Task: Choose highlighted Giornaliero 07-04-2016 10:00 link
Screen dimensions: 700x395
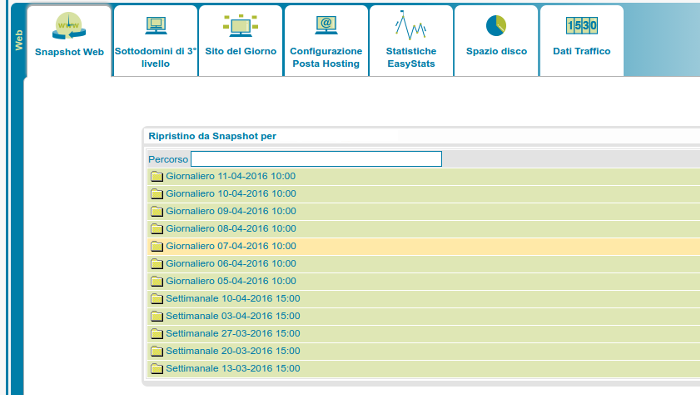Action: [231, 245]
